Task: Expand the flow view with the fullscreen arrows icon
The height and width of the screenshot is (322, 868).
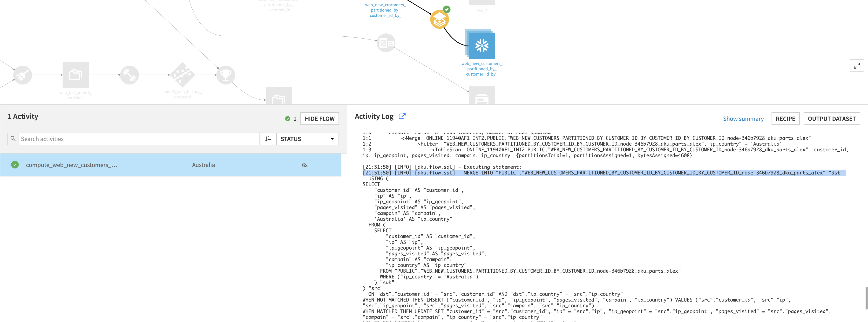Action: 857,66
